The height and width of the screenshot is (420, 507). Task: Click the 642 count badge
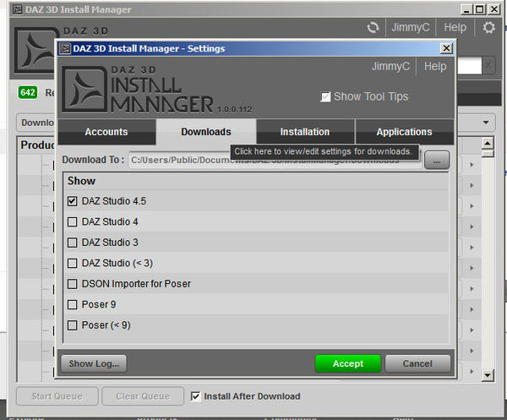[28, 93]
